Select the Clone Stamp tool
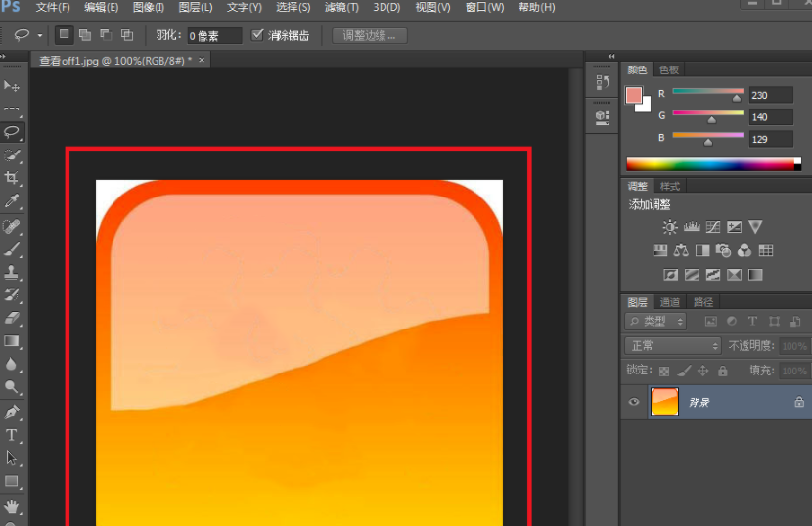 12,272
